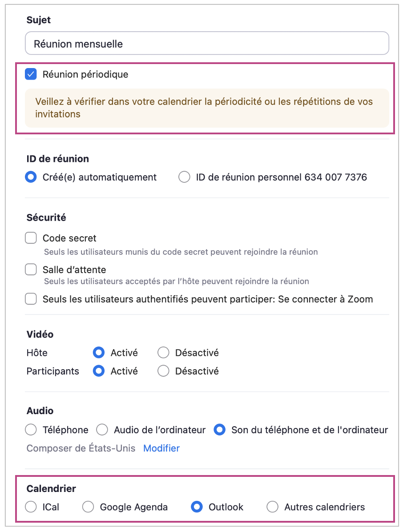Set Hôte video to Désactivé
This screenshot has height=532, width=403.
pos(163,353)
